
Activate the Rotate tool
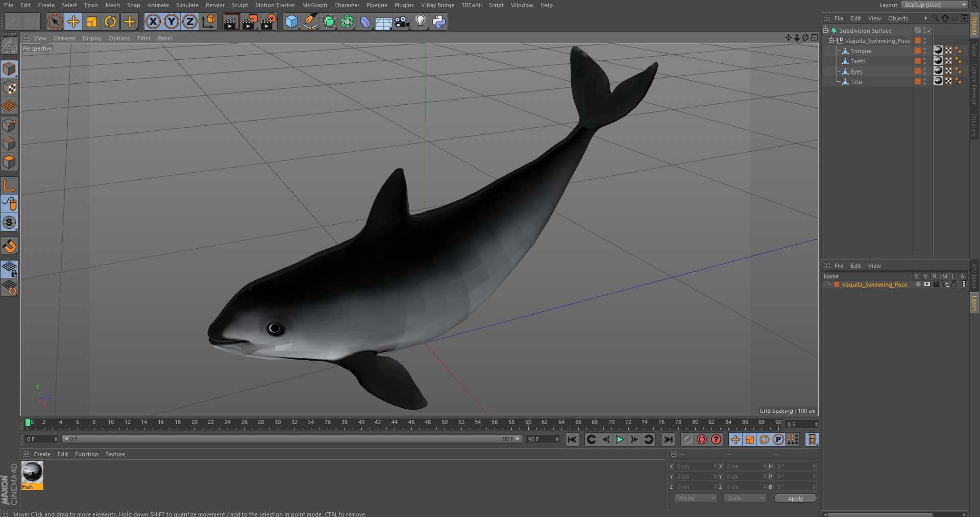click(110, 21)
